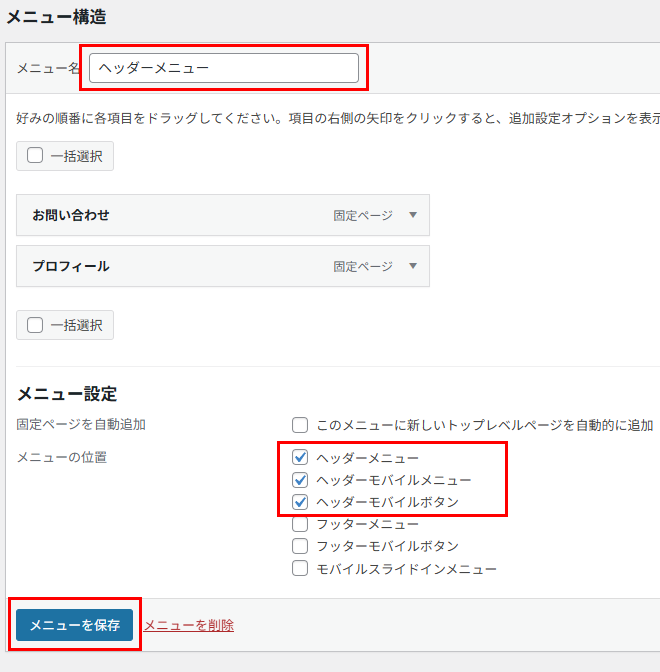
Task: Expand the お問い合わせ item arrow
Action: 413,215
